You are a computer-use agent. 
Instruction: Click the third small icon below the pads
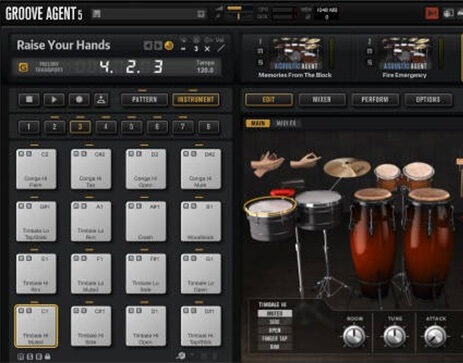click(x=39, y=356)
